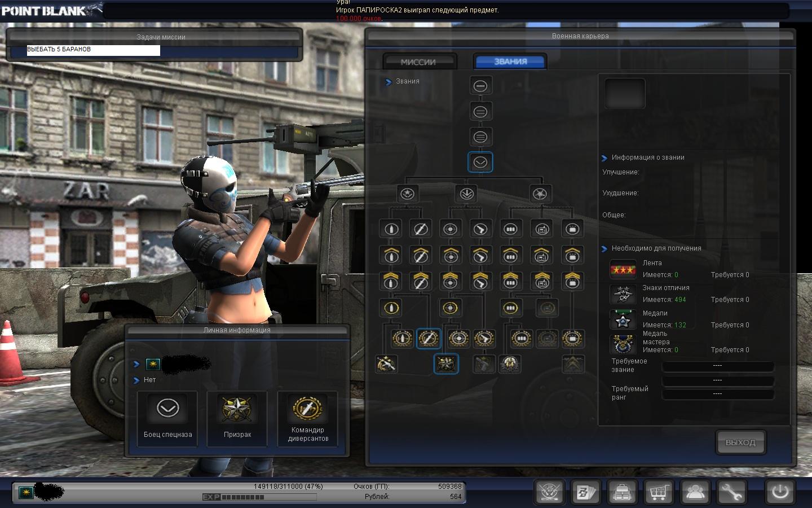Viewport: 812px width, 508px height.
Task: Open the PB cards icon in bottom bar
Action: [586, 492]
